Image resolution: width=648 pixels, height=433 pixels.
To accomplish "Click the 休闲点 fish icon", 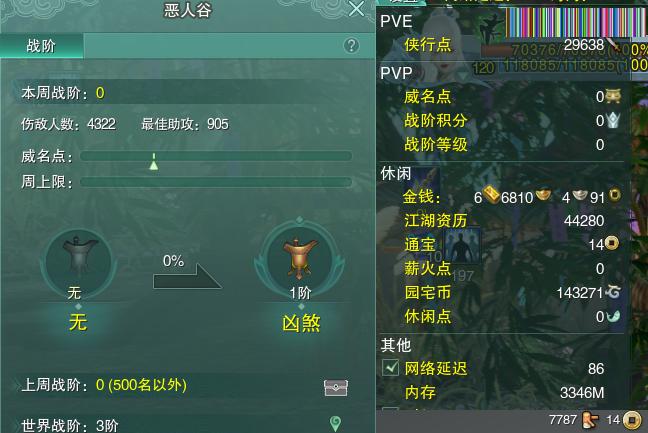I will click(x=613, y=316).
